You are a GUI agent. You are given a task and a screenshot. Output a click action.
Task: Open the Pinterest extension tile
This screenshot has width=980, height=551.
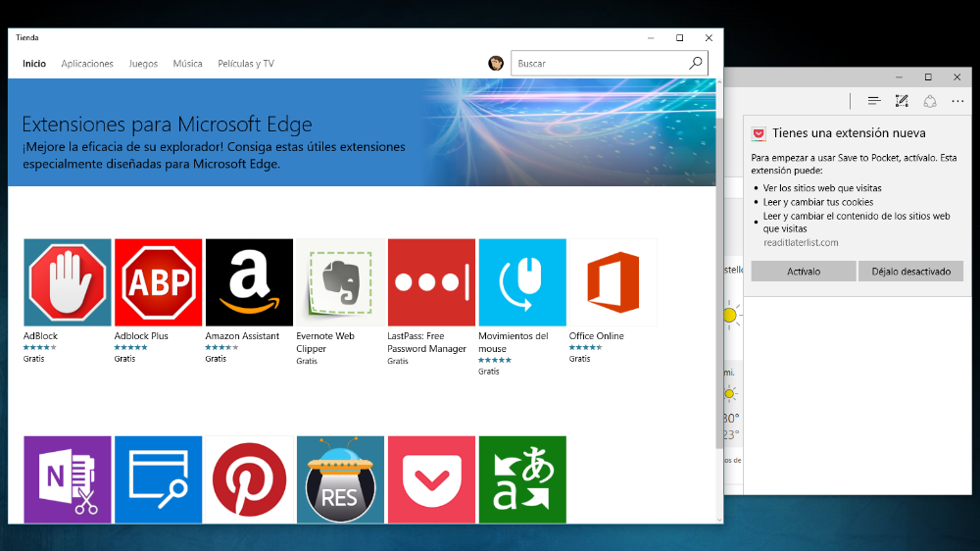(249, 479)
